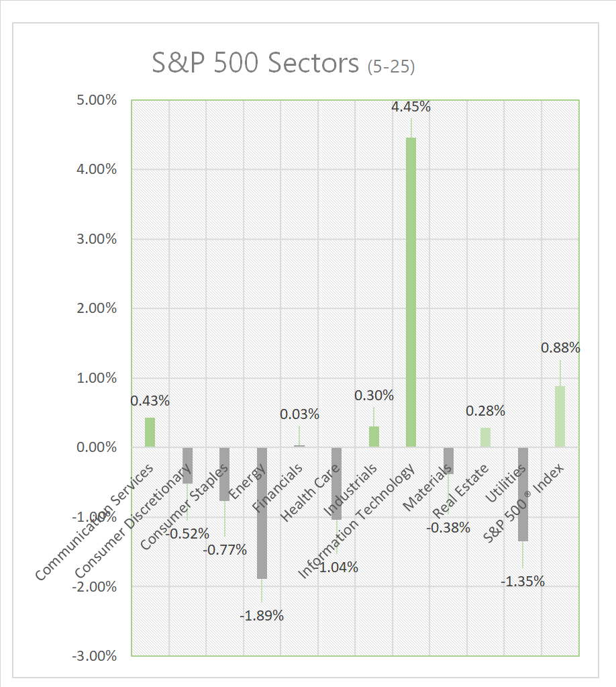
Task: Select the 0.03% Financials data label
Action: point(300,414)
